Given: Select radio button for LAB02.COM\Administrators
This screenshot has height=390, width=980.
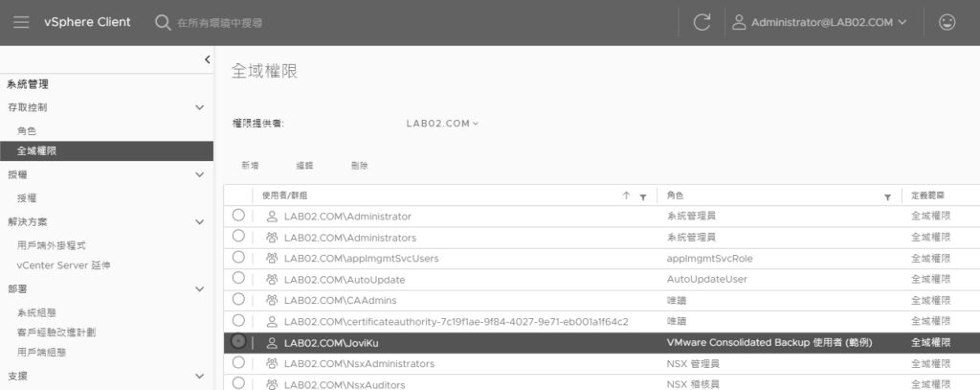Looking at the screenshot, I should click(238, 236).
